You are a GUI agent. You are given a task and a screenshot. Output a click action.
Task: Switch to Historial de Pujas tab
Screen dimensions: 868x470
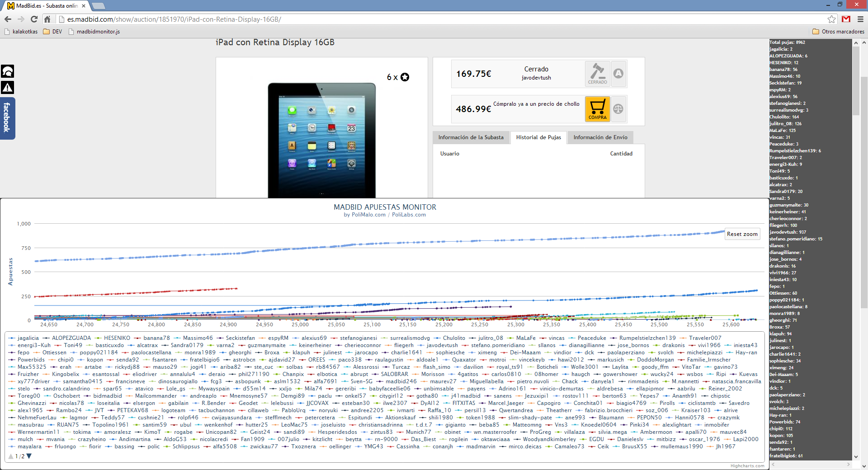(538, 137)
